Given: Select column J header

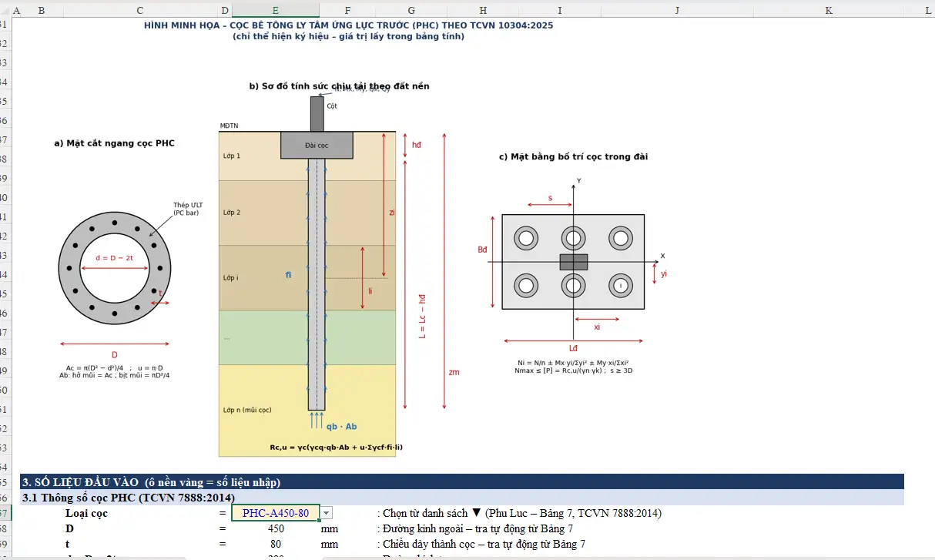Looking at the screenshot, I should (676, 10).
